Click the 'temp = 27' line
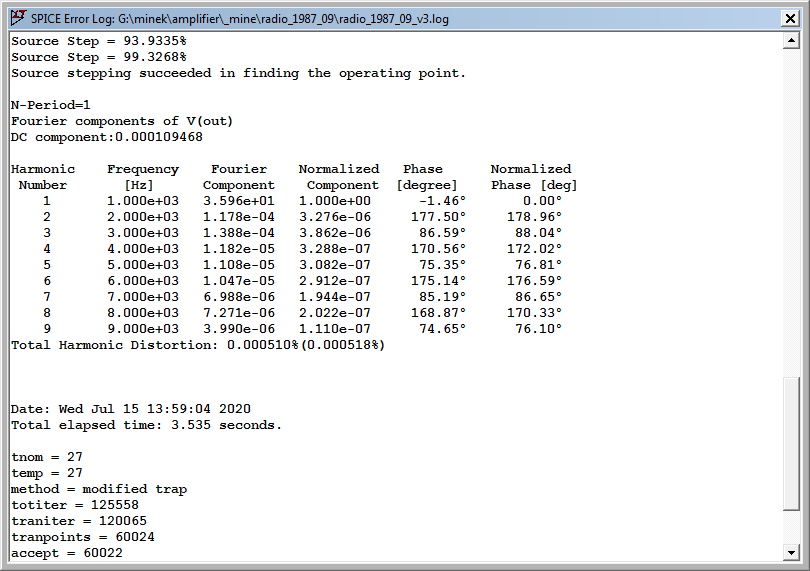Image resolution: width=810 pixels, height=571 pixels. coord(46,474)
